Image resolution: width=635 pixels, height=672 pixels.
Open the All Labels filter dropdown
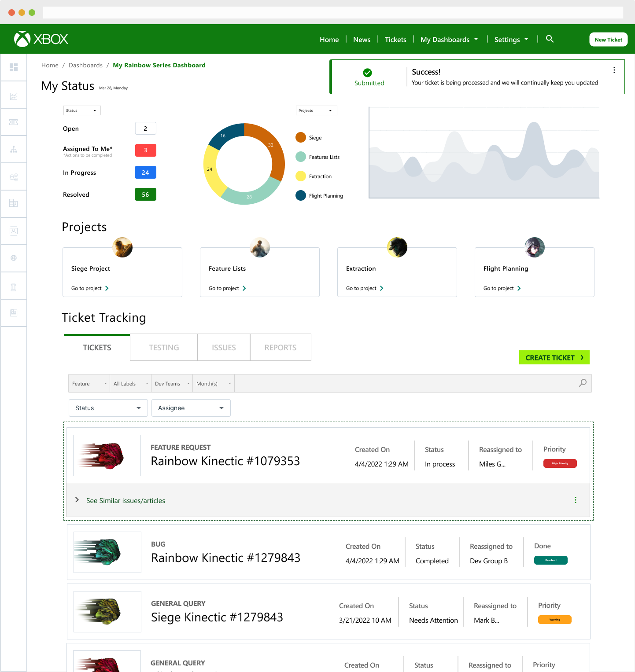click(x=131, y=384)
